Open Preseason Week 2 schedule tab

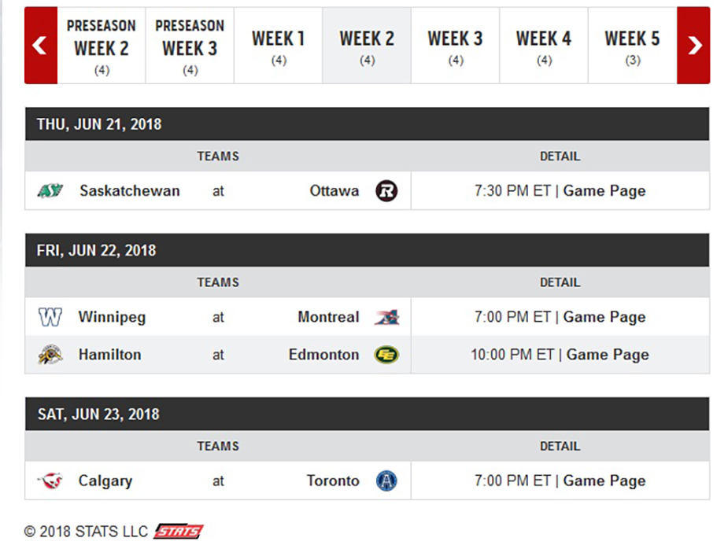tap(102, 46)
